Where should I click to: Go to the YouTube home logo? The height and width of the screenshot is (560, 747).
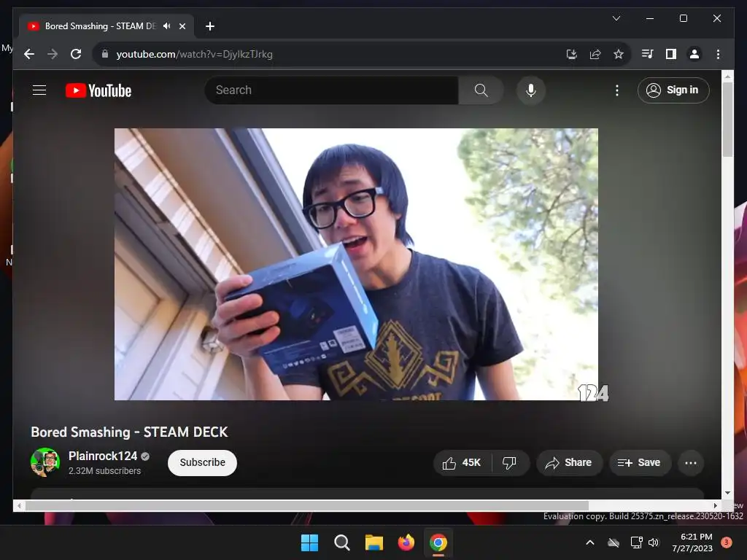point(98,90)
